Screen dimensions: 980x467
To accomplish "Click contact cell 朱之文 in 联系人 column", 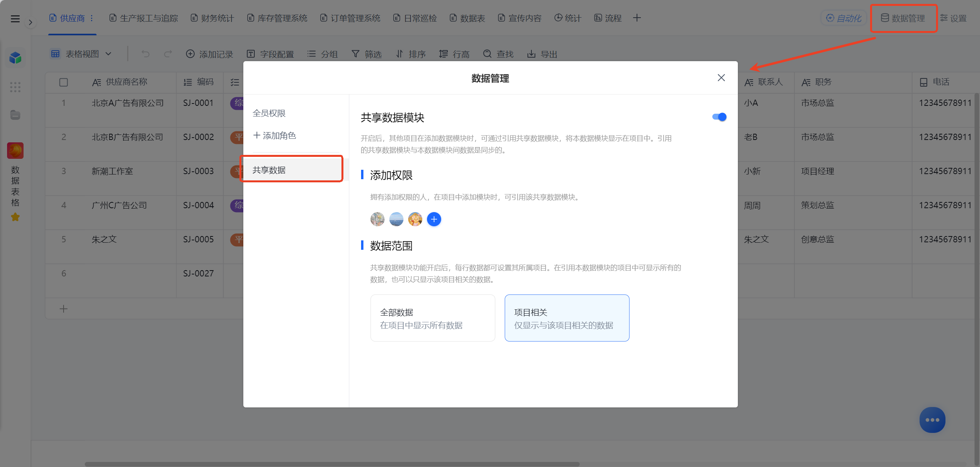I will coord(756,240).
